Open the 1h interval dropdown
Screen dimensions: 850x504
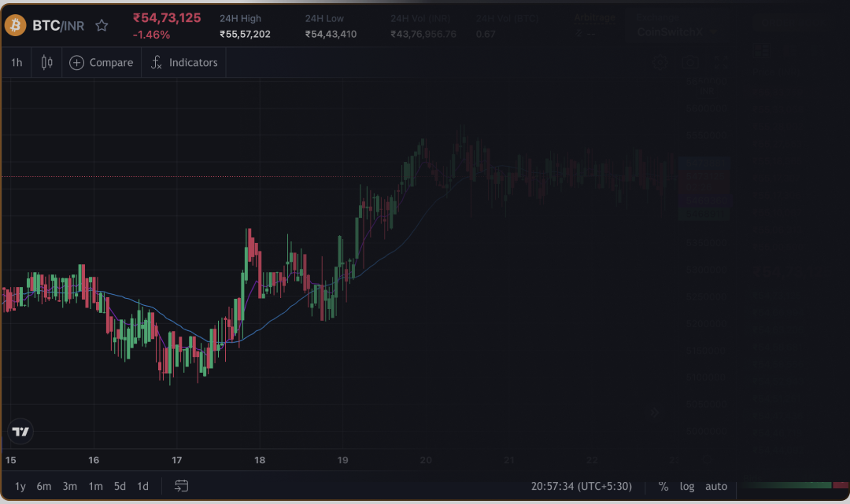click(16, 61)
